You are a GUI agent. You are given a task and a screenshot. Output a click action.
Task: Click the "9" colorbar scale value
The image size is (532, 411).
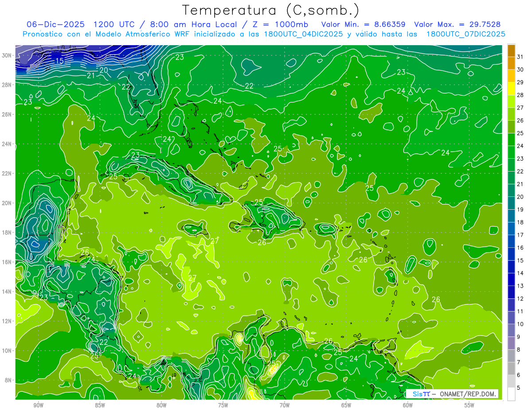(x=518, y=337)
